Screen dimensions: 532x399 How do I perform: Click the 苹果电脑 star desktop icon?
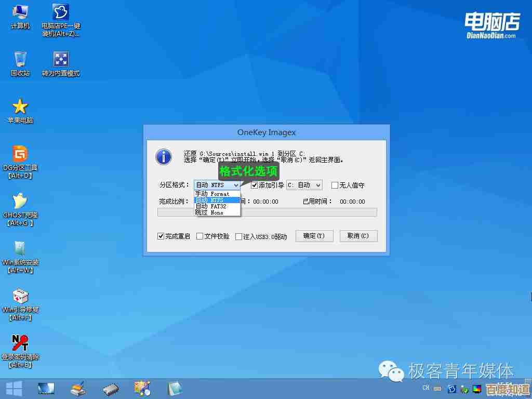(20, 107)
